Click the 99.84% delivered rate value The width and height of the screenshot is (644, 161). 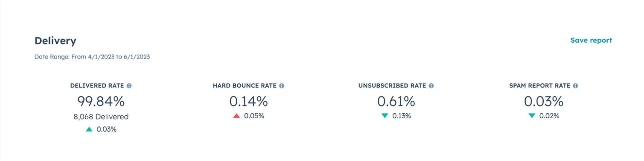[x=101, y=101]
